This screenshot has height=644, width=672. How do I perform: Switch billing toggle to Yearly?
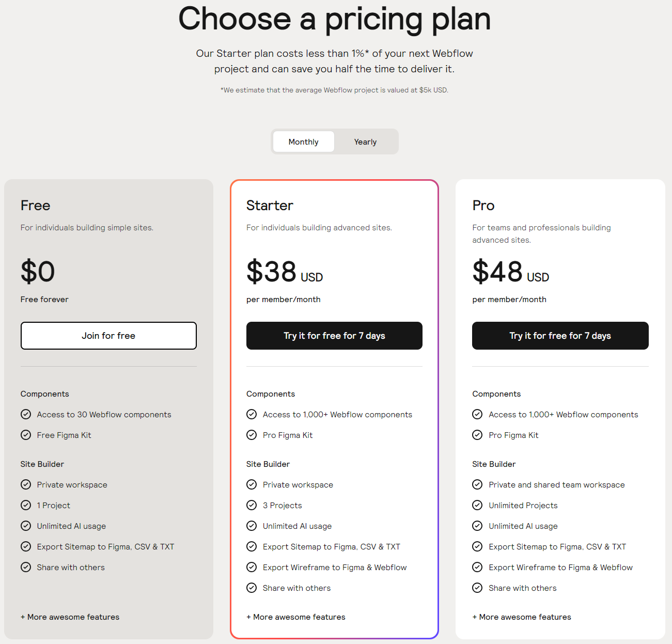(365, 142)
